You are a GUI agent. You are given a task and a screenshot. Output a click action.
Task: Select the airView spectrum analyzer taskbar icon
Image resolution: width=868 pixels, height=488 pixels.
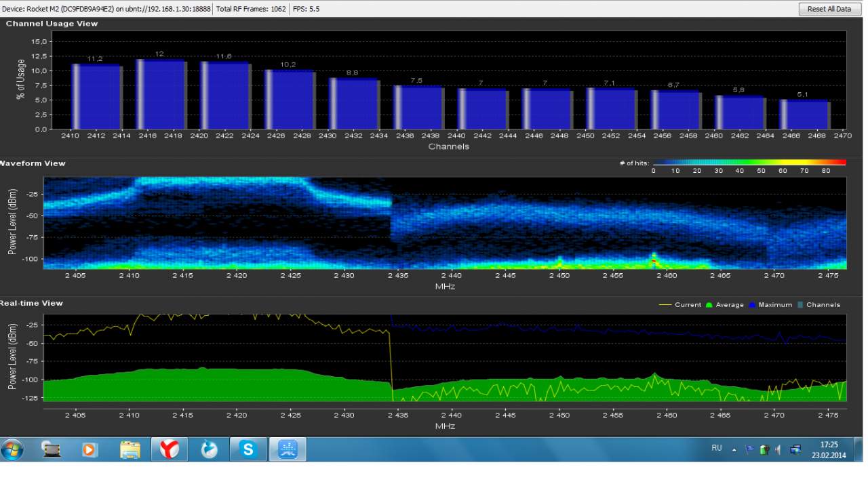288,449
